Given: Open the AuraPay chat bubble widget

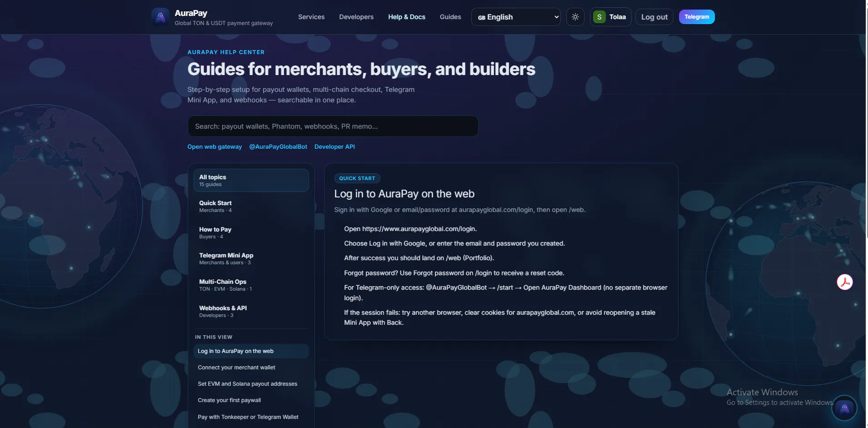Looking at the screenshot, I should [844, 408].
